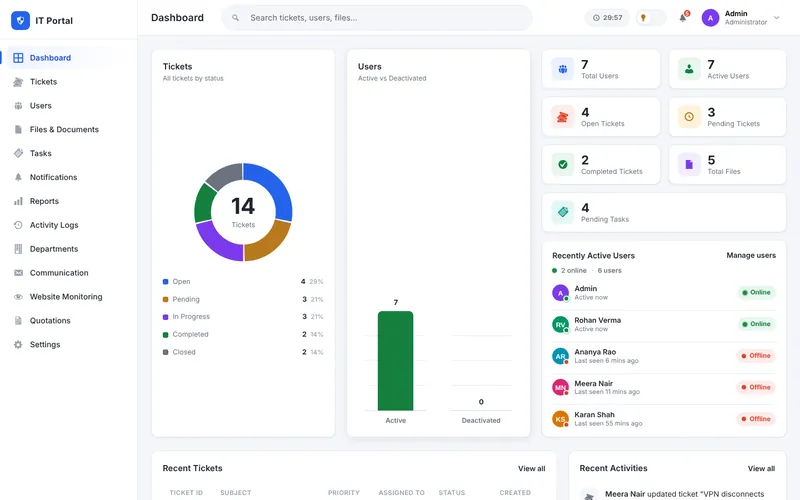Click the blue Open legend swatch
Viewport: 800px width, 500px height.
pos(165,282)
